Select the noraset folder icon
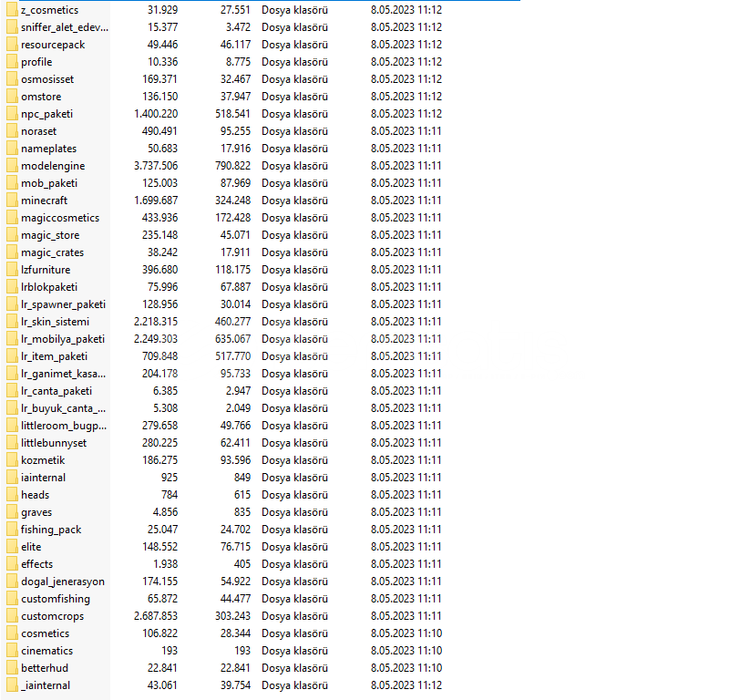Image resolution: width=740 pixels, height=700 pixels. [12, 131]
